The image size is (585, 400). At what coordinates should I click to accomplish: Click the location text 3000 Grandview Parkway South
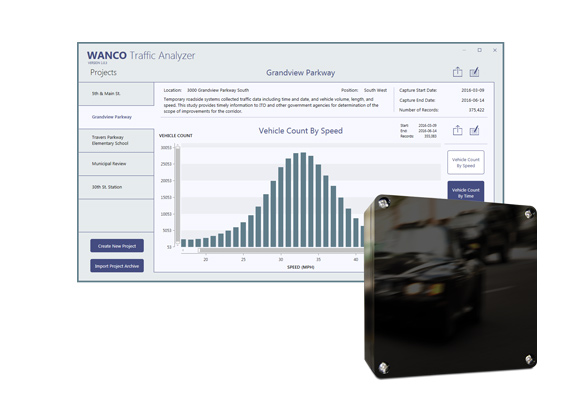218,90
